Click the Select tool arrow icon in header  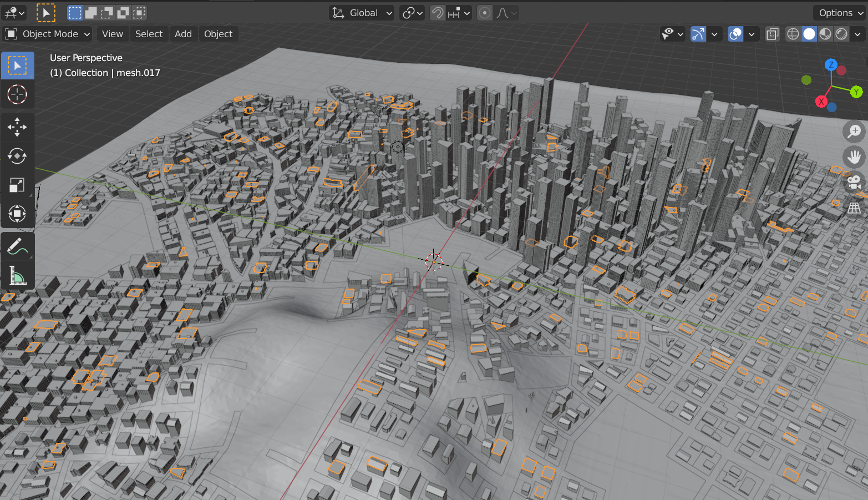tap(46, 12)
